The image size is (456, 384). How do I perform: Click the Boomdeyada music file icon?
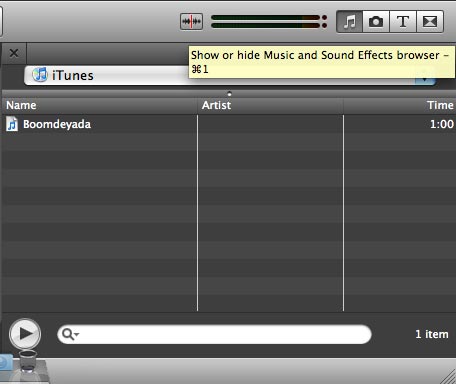tap(12, 124)
